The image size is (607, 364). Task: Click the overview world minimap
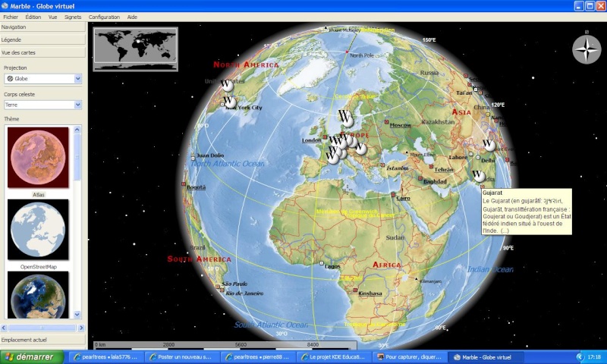(x=136, y=49)
